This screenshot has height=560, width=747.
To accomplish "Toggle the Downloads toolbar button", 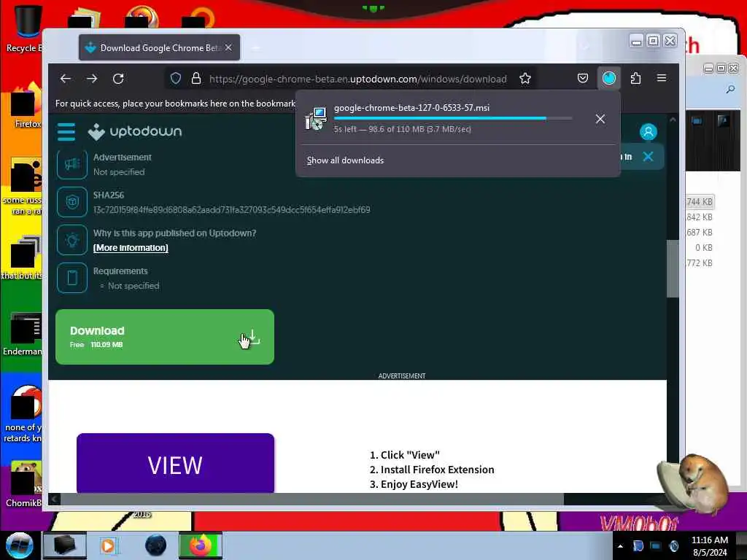I will (x=609, y=79).
